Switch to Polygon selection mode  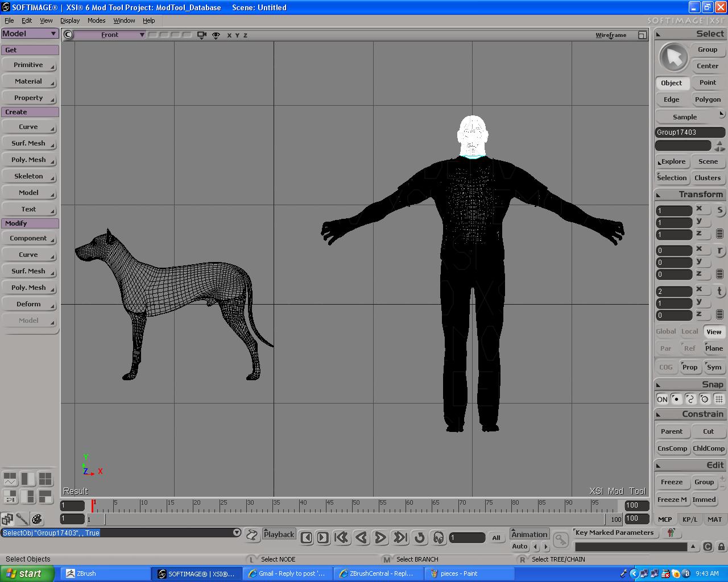tap(708, 99)
